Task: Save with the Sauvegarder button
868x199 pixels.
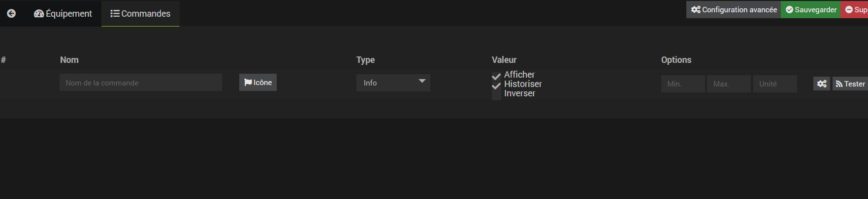Action: 811,10
